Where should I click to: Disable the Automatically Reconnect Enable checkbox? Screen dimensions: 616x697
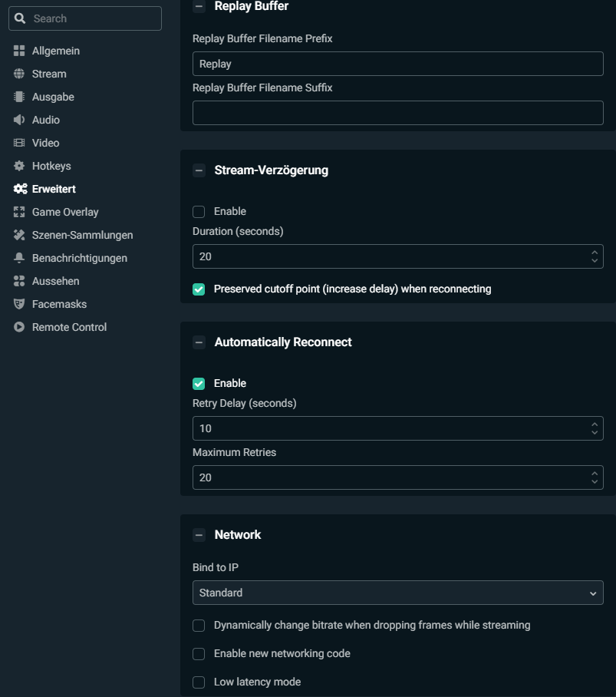coord(199,384)
